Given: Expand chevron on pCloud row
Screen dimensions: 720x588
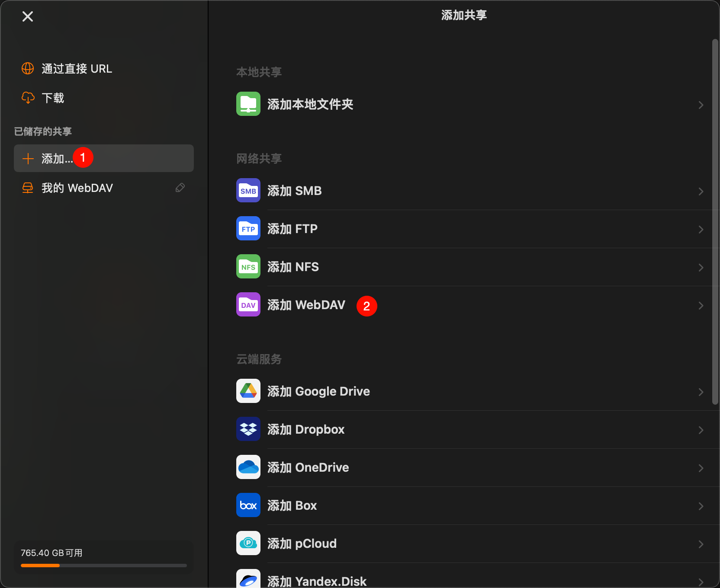Looking at the screenshot, I should point(701,544).
